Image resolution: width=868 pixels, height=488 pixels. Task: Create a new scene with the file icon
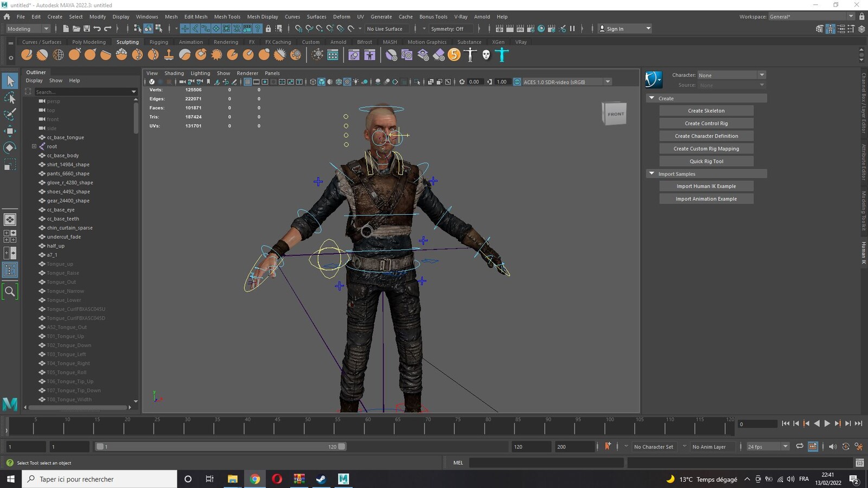tap(66, 29)
